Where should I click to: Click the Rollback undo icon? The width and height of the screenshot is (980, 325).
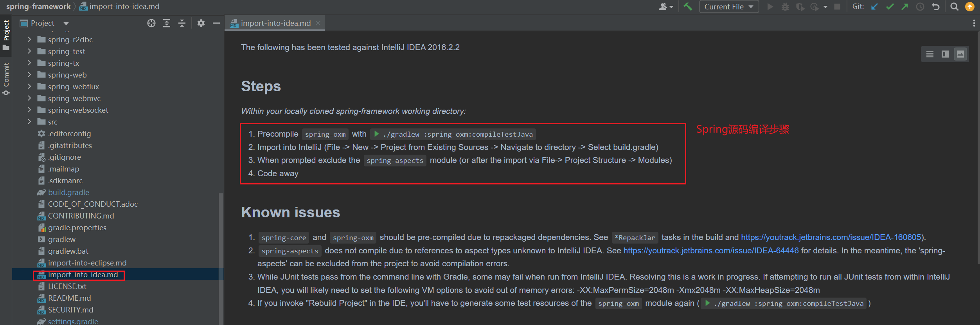(935, 7)
